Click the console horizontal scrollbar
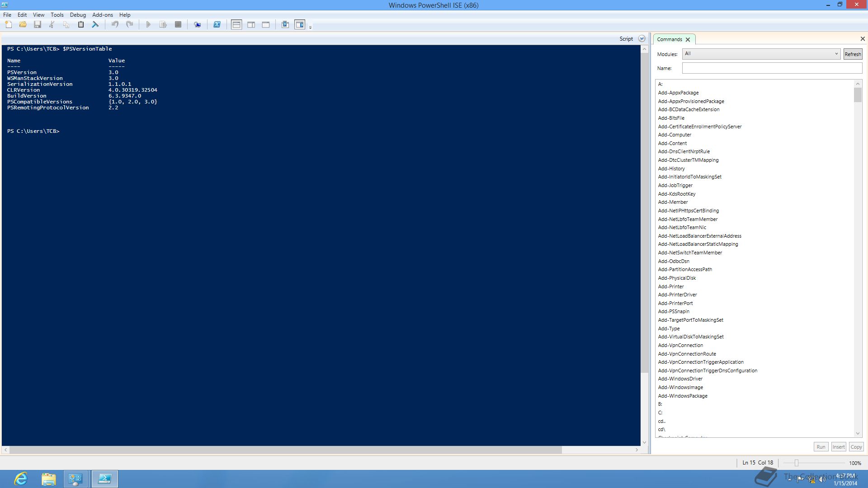This screenshot has width=868, height=488. (286, 450)
